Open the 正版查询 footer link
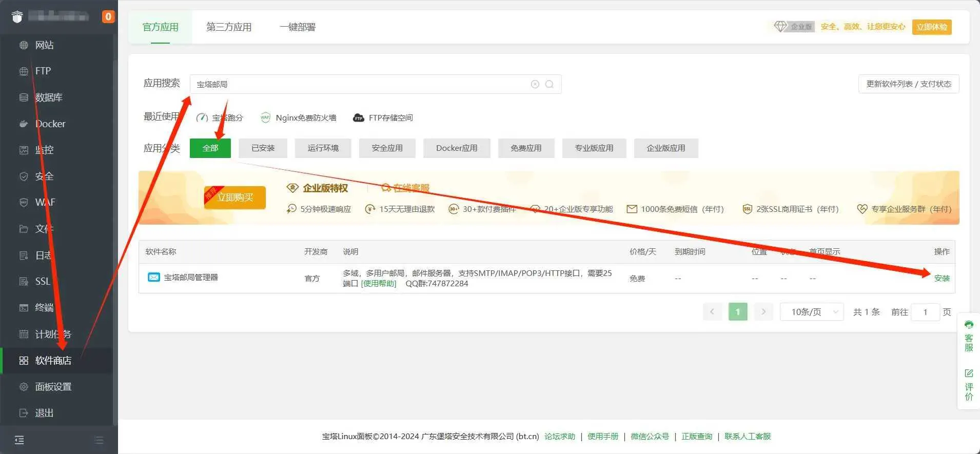This screenshot has height=454, width=980. click(x=697, y=436)
